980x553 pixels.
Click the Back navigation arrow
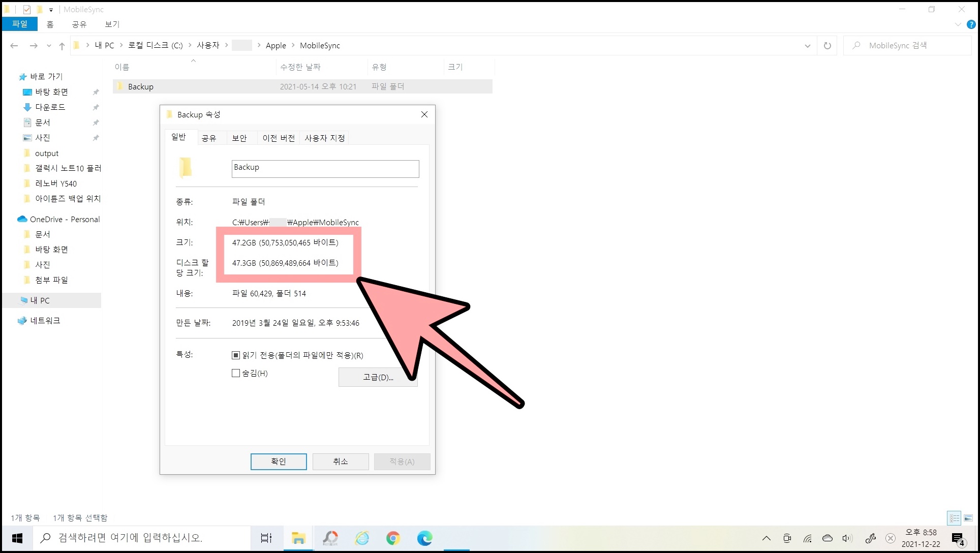click(x=14, y=46)
